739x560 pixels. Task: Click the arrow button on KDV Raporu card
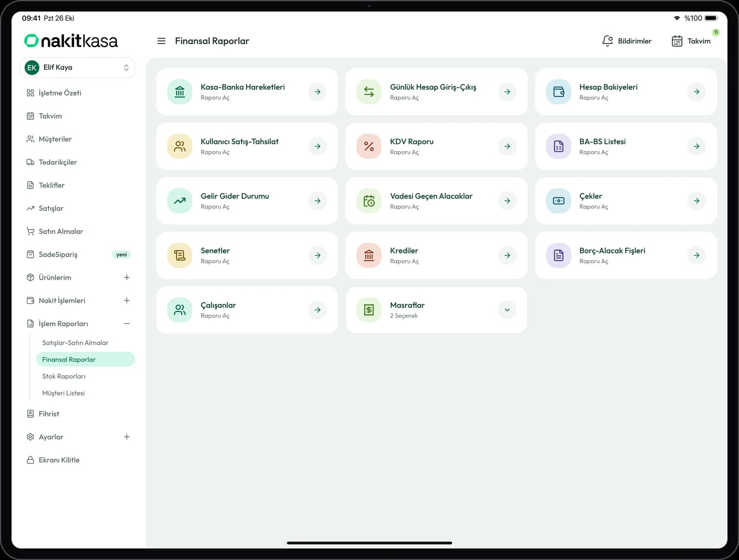click(507, 146)
